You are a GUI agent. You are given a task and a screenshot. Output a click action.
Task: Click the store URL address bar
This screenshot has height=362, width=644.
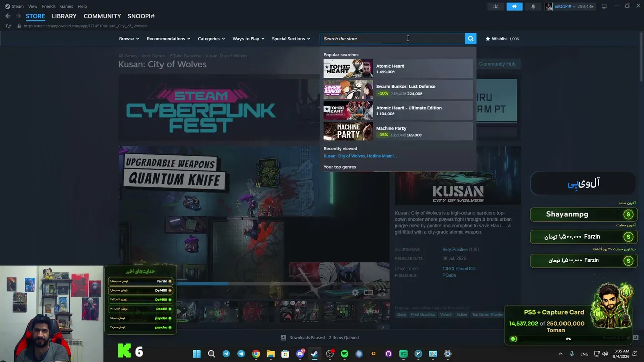tap(85, 26)
